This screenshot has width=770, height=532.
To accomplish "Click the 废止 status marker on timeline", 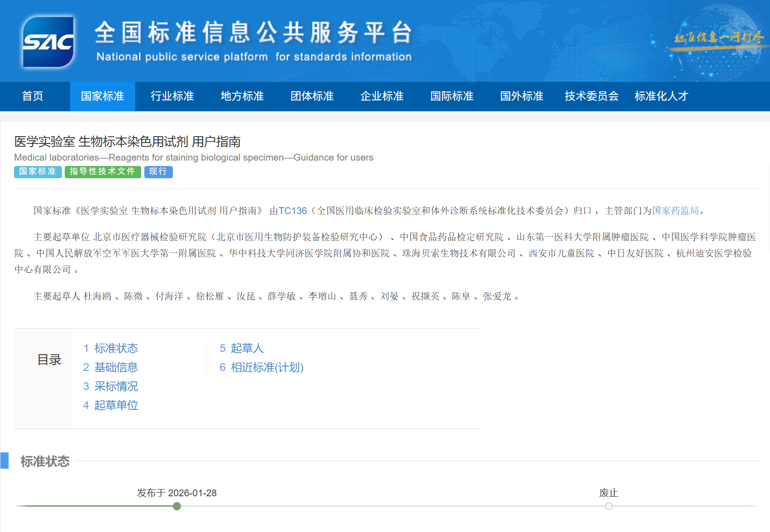I will tap(608, 506).
